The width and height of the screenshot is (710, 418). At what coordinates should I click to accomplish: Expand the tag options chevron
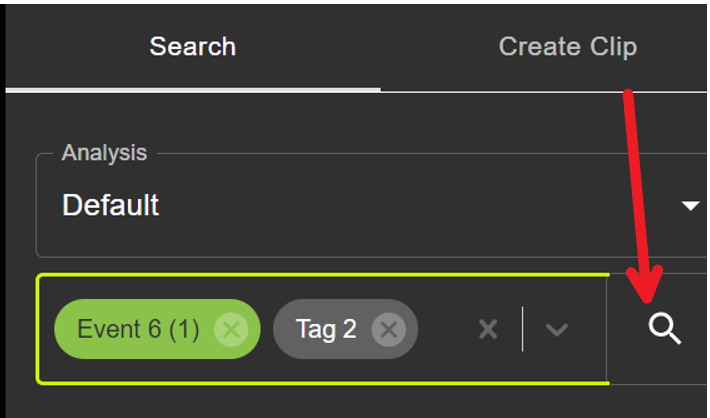point(556,329)
